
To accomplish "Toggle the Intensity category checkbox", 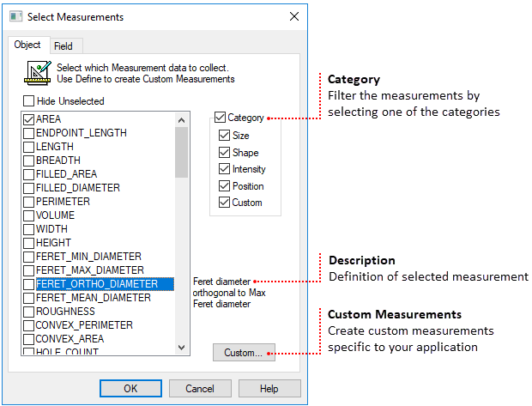I will coord(225,169).
